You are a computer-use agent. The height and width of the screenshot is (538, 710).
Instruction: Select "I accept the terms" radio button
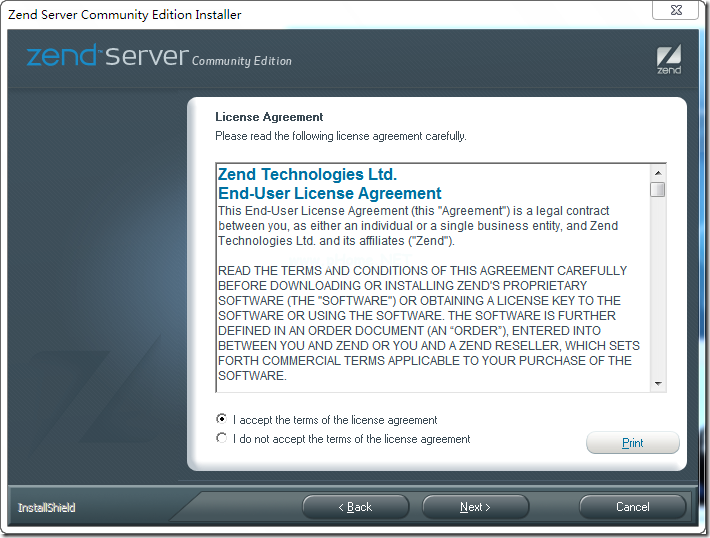point(222,419)
